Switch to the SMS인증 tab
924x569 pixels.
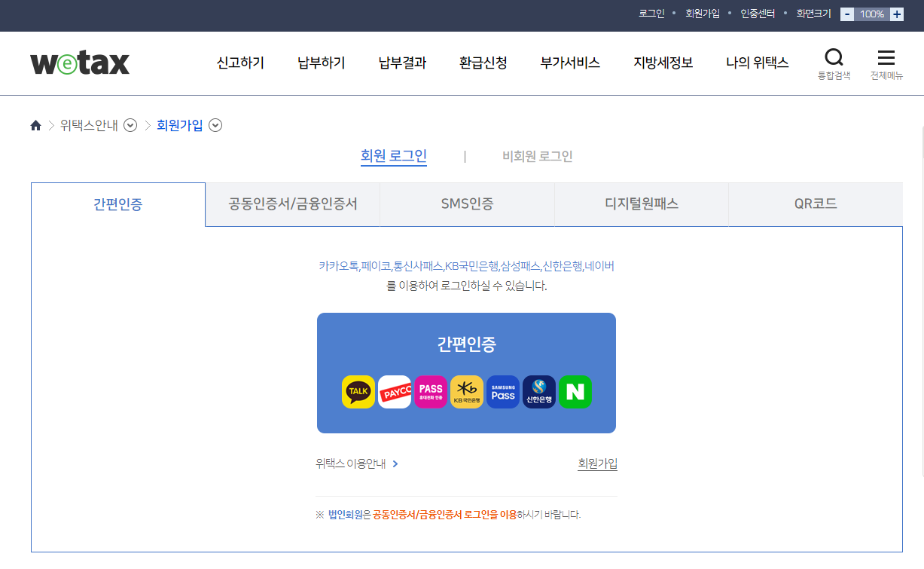click(x=468, y=204)
